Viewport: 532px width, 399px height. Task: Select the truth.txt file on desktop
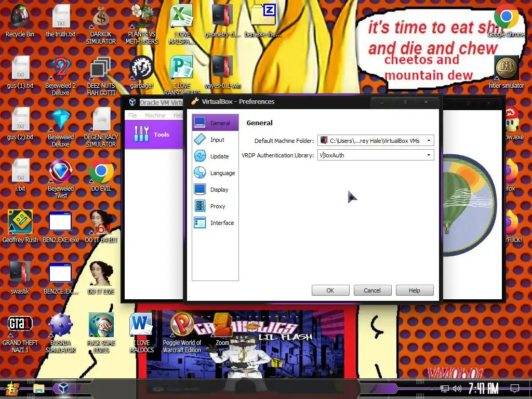[61, 21]
